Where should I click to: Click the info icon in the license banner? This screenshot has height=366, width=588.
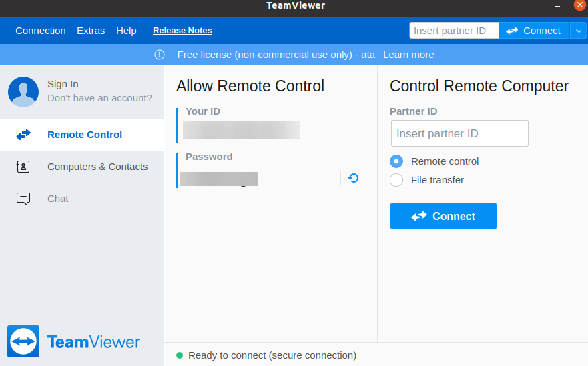160,55
